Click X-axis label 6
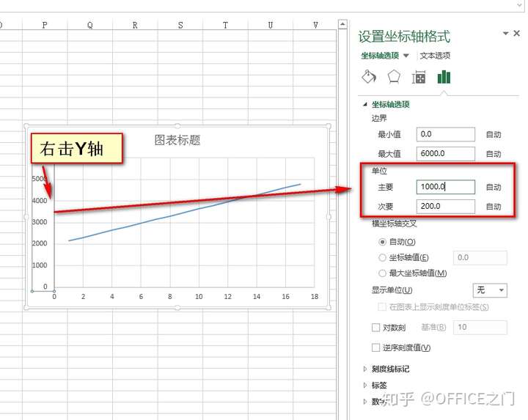 tap(141, 296)
